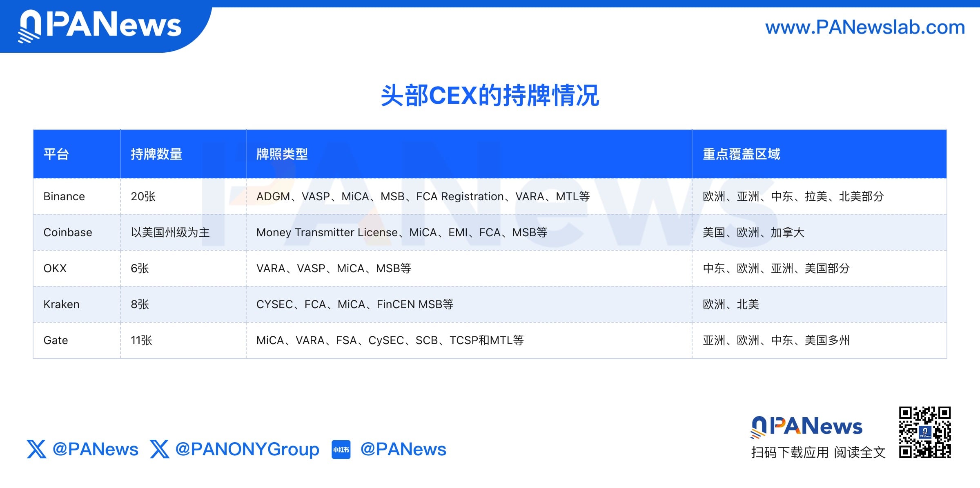Open the @PANews Xiaohongshu handle
Viewport: 980px width, 488px height.
click(403, 449)
